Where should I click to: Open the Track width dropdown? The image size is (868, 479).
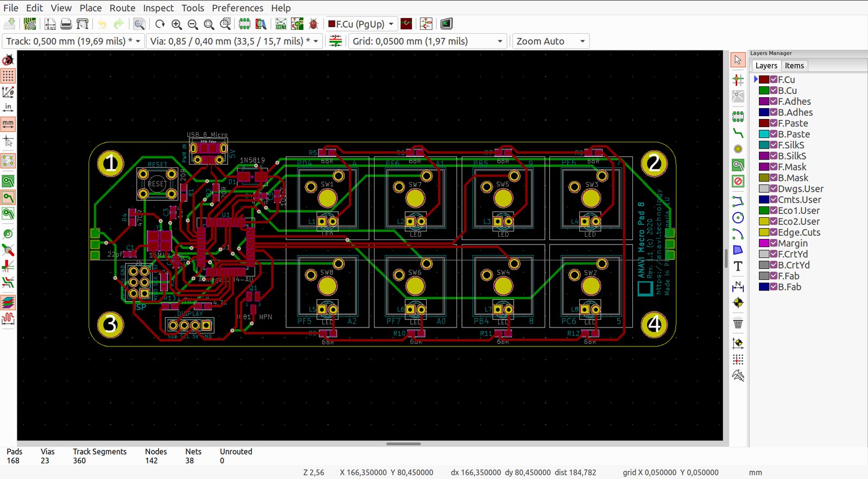pos(74,41)
